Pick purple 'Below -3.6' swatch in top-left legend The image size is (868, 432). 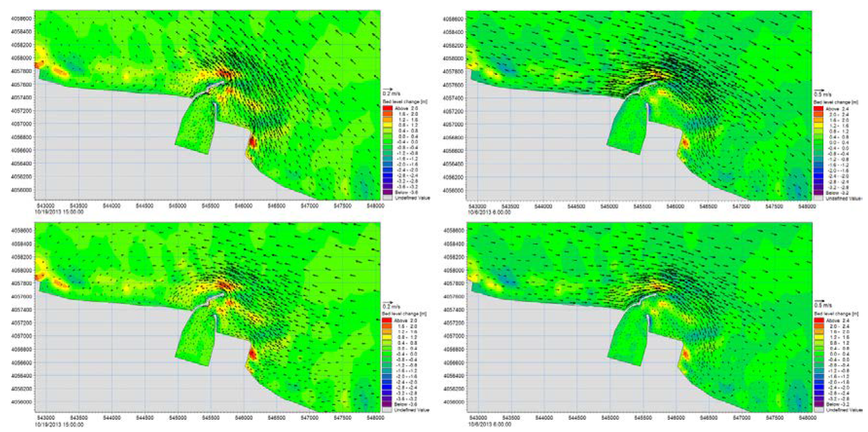387,193
